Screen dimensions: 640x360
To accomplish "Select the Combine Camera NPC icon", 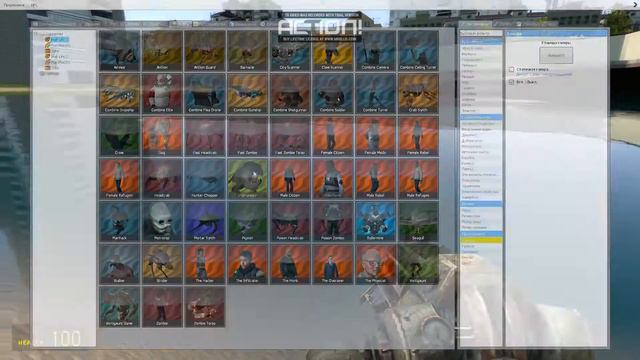I will tap(376, 51).
